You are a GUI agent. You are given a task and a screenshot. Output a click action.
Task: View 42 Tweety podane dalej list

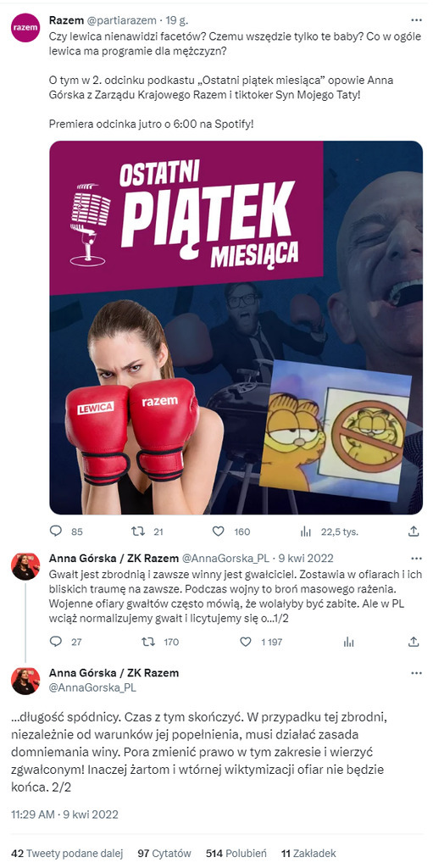(67, 853)
